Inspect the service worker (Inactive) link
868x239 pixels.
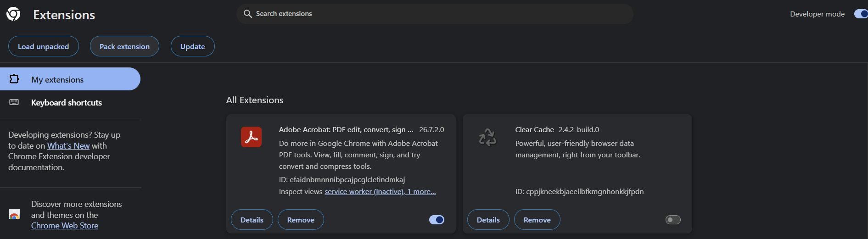(364, 191)
